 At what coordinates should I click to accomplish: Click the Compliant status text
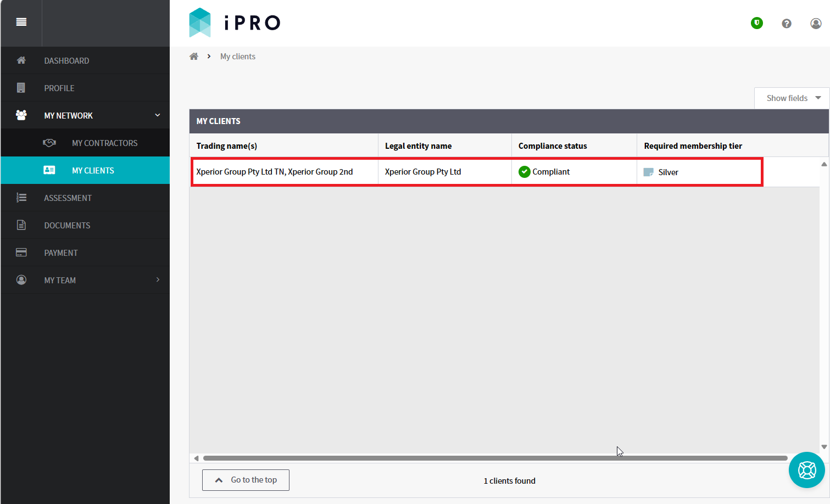(551, 172)
